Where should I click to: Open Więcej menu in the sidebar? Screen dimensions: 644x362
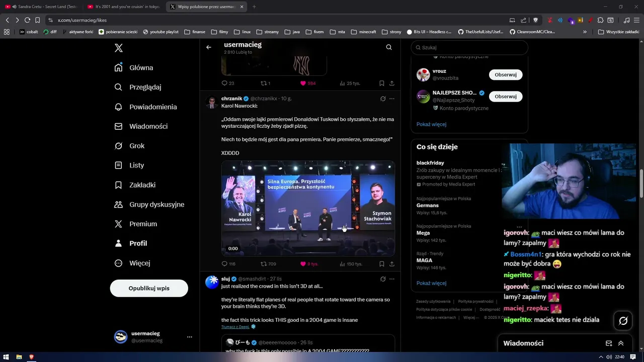point(132,263)
